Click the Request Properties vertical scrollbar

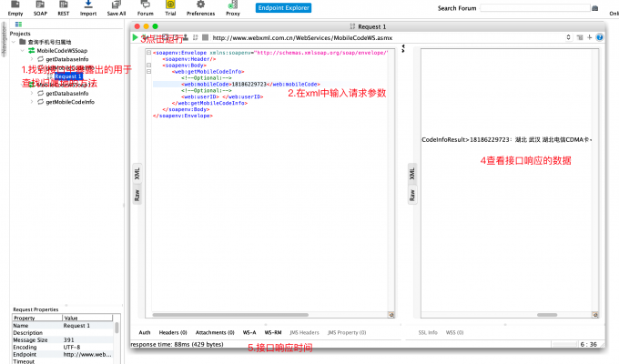(117, 328)
